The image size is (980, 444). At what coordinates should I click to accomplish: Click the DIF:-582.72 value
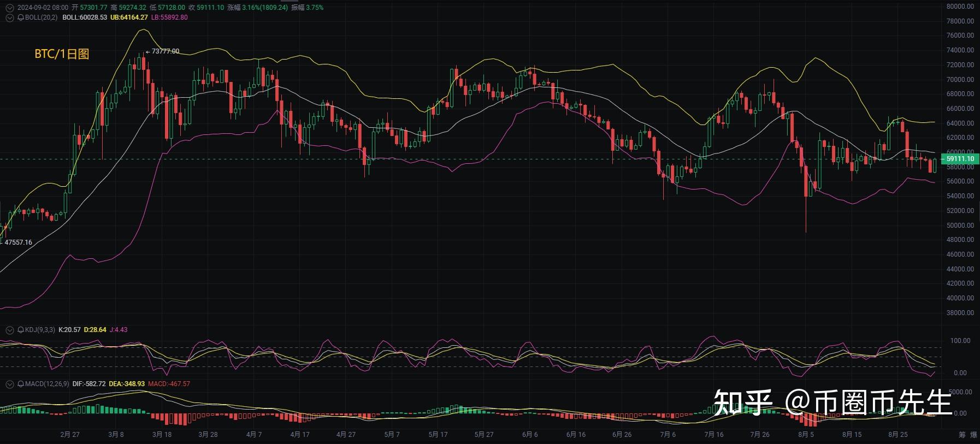tap(89, 384)
